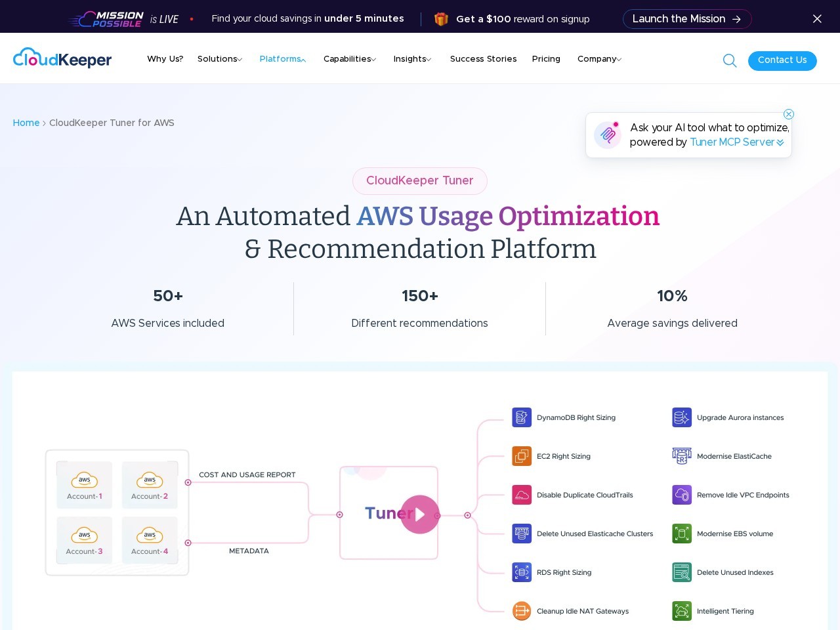
Task: Click 'Intelligent Tiering' text
Action: click(725, 611)
